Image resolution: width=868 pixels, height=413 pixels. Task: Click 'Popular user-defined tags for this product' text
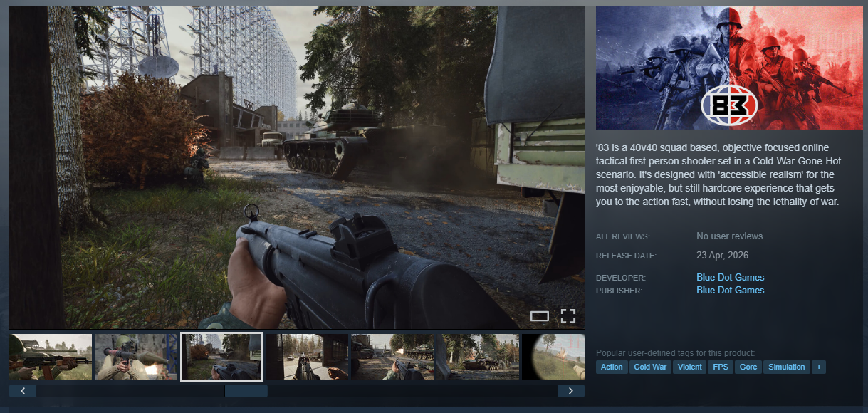(675, 353)
